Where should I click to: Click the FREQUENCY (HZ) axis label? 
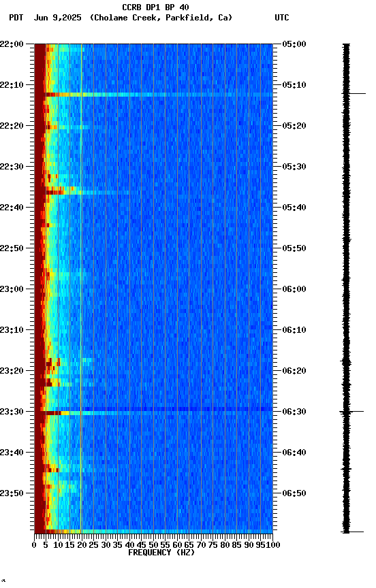(161, 553)
